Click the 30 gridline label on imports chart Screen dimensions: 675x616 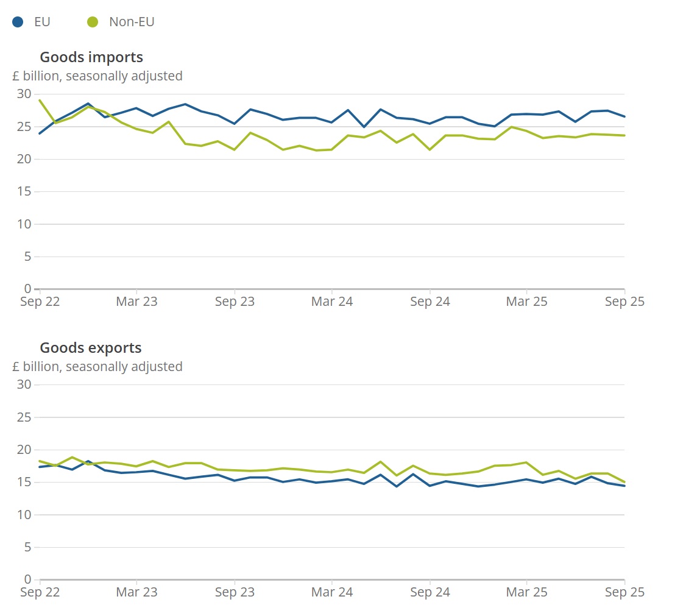point(24,94)
